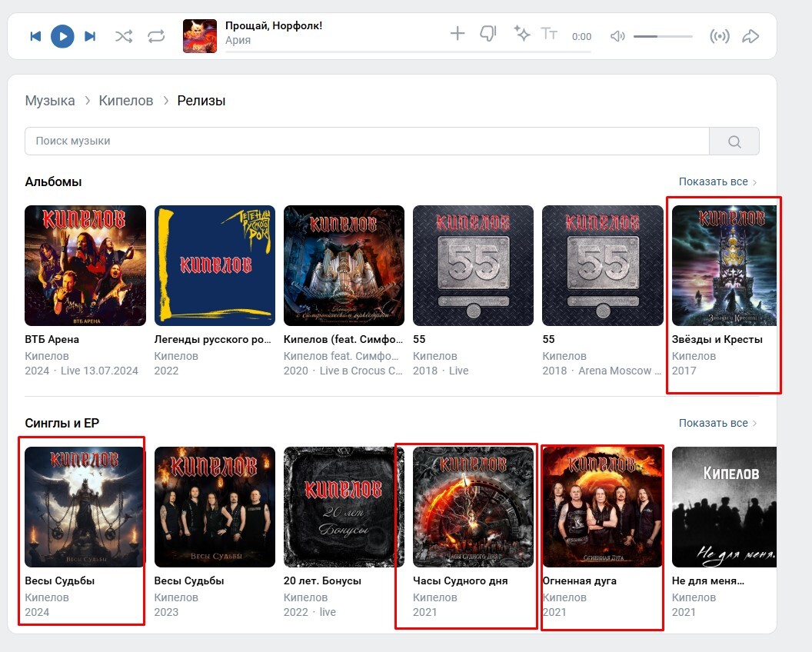Screen dimensions: 812x652
Task: Click the Часы Судного дня title
Action: pyautogui.click(x=461, y=580)
